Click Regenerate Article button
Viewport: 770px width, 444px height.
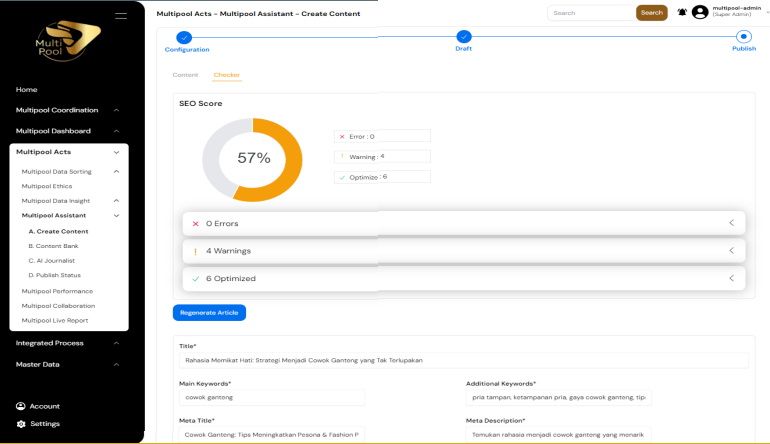click(209, 313)
